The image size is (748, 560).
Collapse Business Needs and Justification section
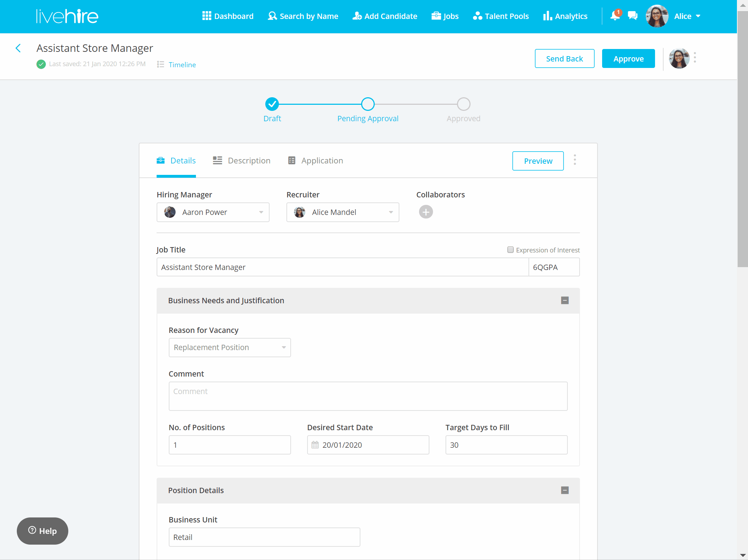(x=565, y=300)
